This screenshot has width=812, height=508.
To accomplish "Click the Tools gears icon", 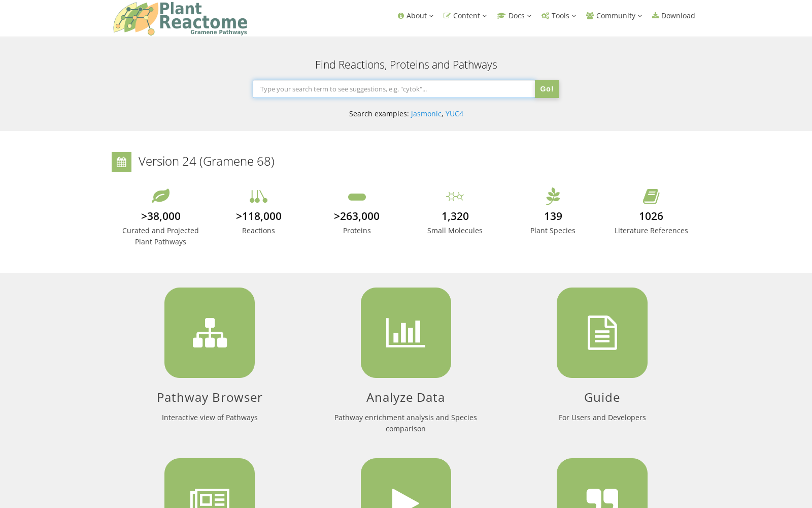I will [546, 16].
